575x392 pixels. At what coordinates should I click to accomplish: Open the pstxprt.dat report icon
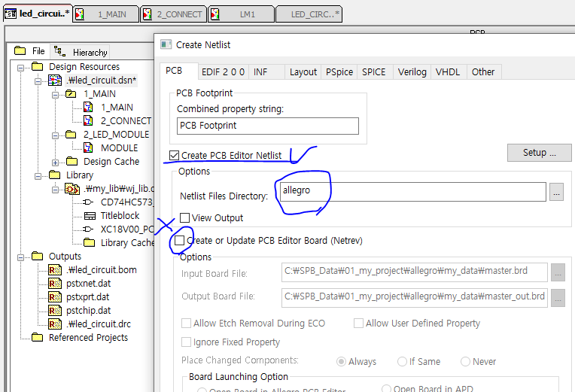tap(55, 297)
